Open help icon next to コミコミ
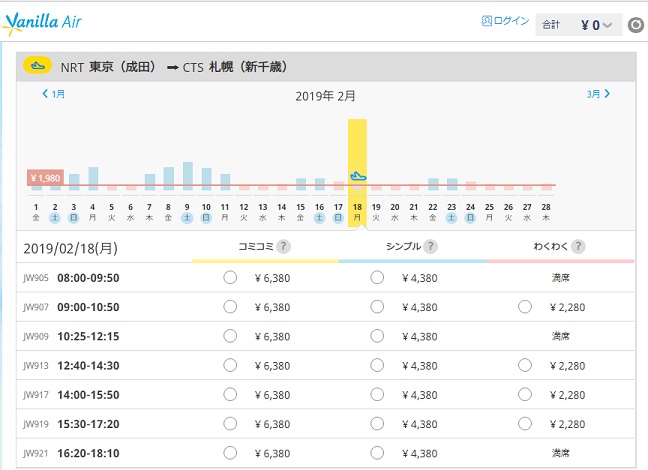This screenshot has height=470, width=648. tap(283, 246)
